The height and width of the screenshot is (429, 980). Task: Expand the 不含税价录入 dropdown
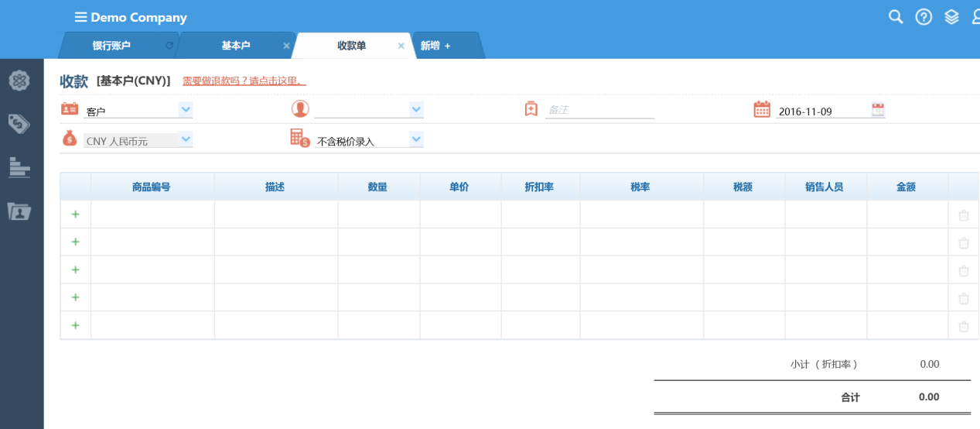point(417,139)
